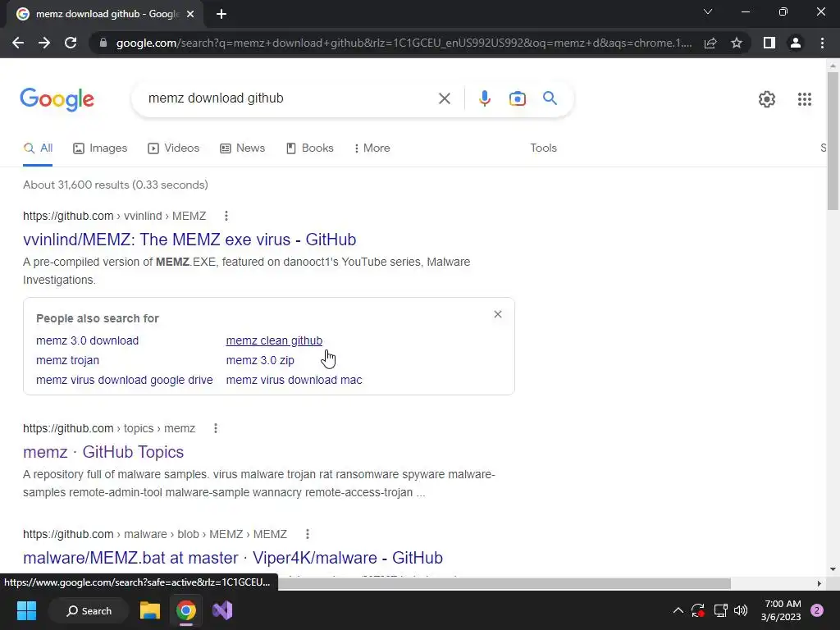Open the notification center badge

pos(817,610)
